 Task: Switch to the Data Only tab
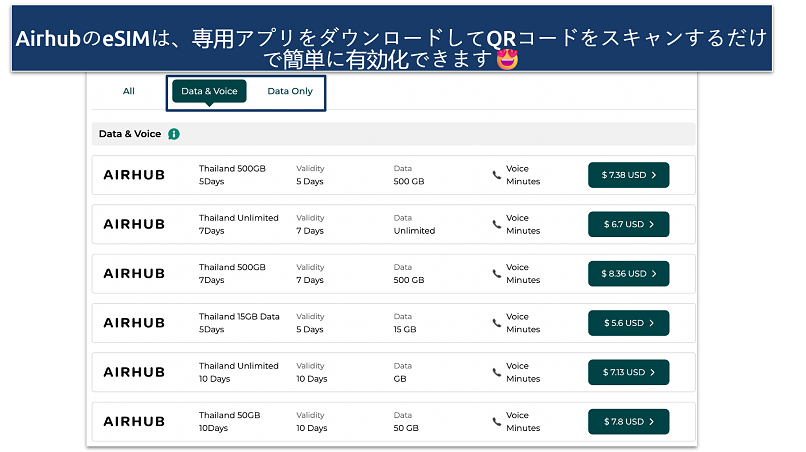[x=289, y=91]
